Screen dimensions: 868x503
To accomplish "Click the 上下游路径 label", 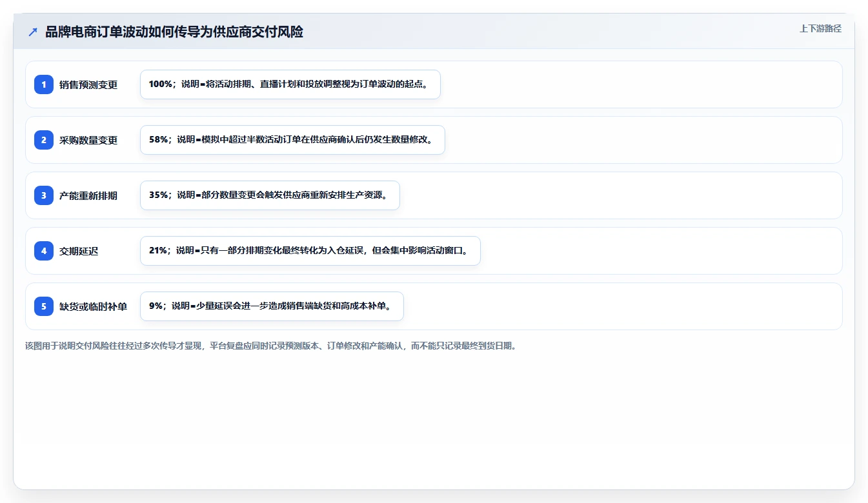I will point(820,28).
